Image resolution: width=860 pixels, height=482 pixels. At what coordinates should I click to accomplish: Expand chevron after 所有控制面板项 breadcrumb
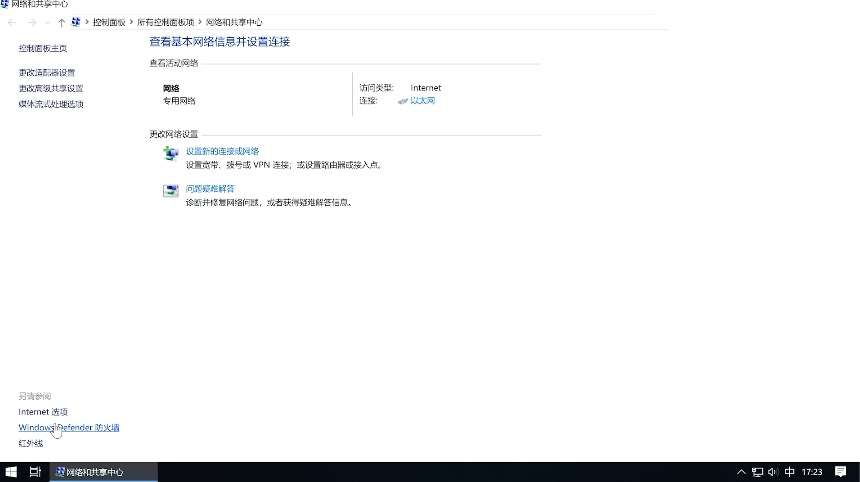tap(200, 22)
